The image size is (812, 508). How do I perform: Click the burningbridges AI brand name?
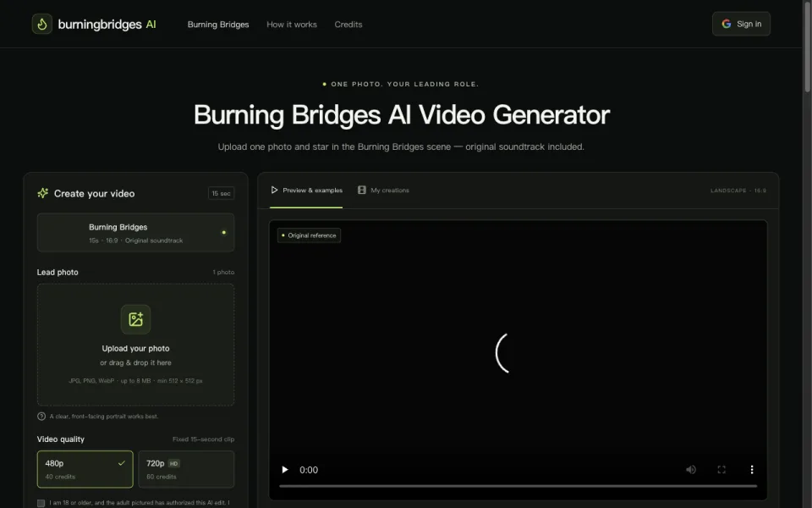pos(107,25)
